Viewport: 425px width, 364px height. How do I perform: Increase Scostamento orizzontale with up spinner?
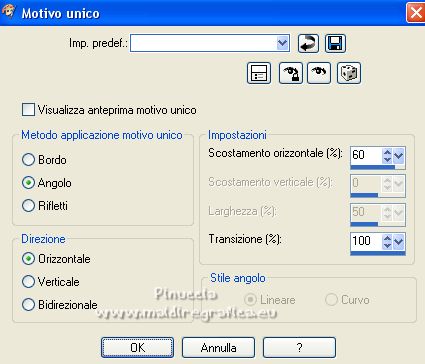click(387, 152)
